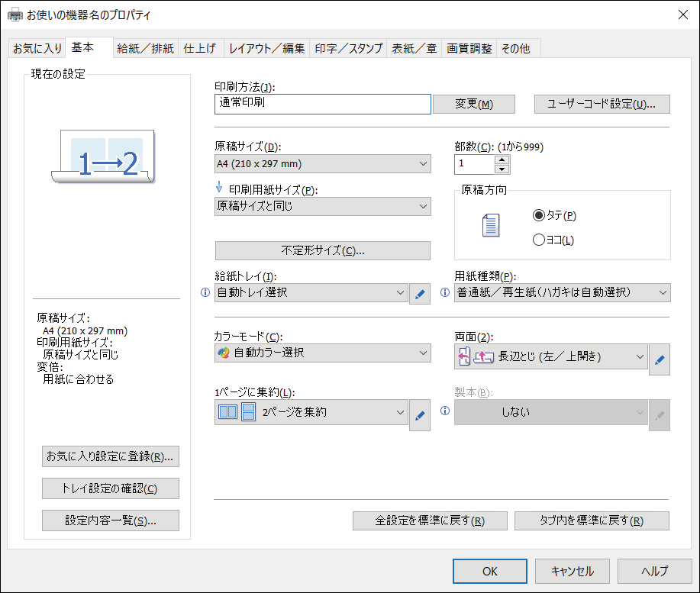The image size is (700, 593).
Task: Click the portrait document icon in 原稿方向
Action: 490,224
